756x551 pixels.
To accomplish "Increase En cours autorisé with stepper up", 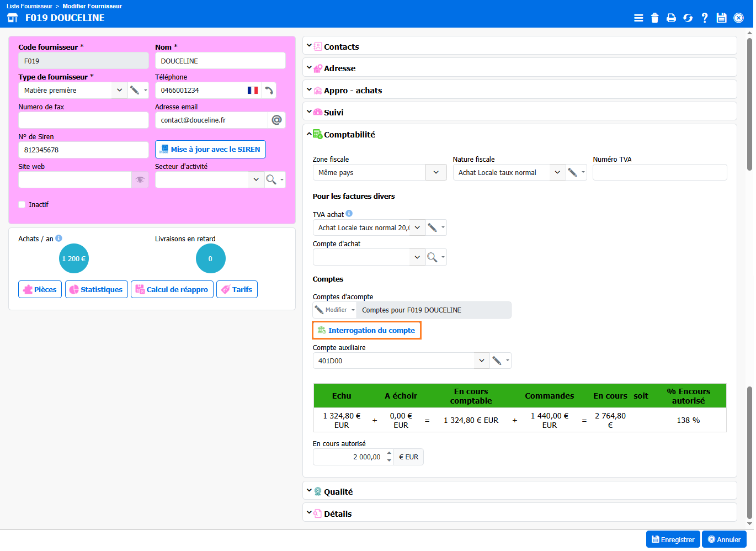I will point(389,453).
